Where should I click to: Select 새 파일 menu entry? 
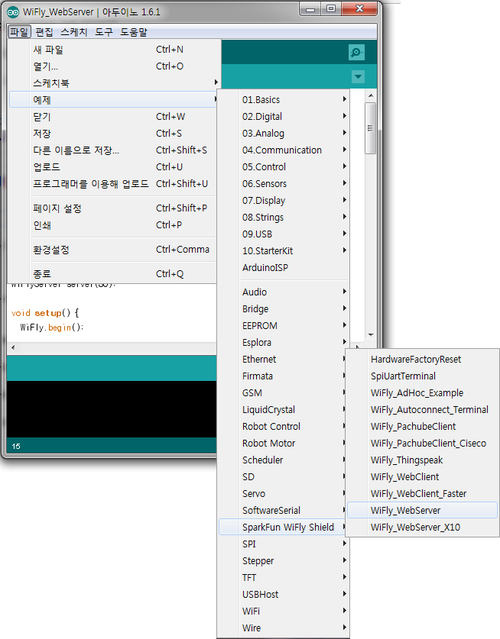(113, 50)
